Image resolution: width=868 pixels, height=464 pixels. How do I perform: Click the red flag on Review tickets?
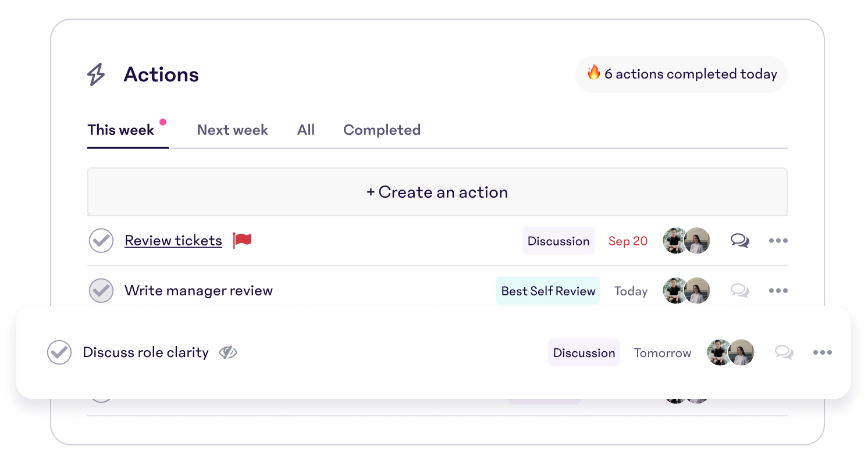pyautogui.click(x=242, y=241)
